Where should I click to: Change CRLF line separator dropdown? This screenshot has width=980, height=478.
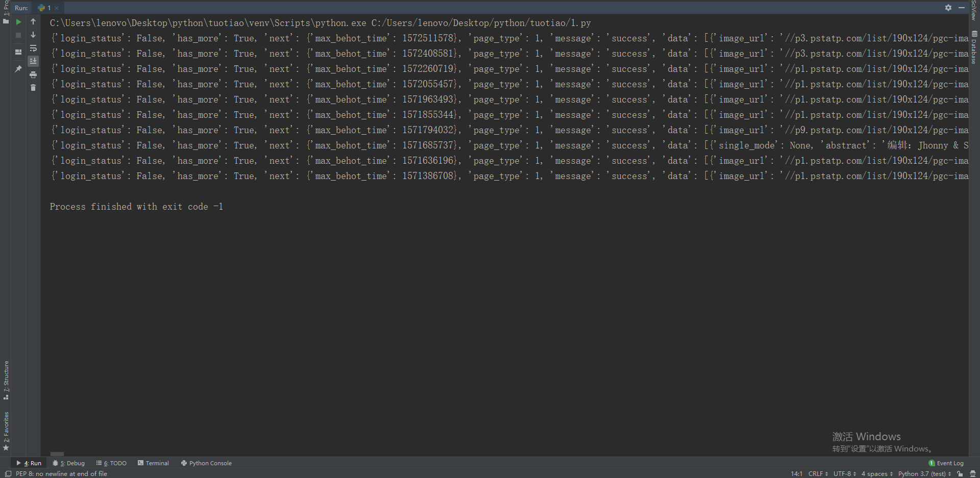tap(818, 474)
